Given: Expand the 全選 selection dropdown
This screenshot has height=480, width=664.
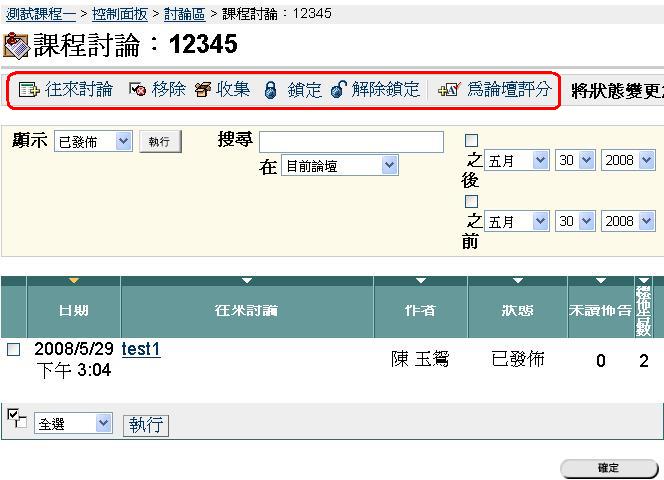Looking at the screenshot, I should click(74, 424).
